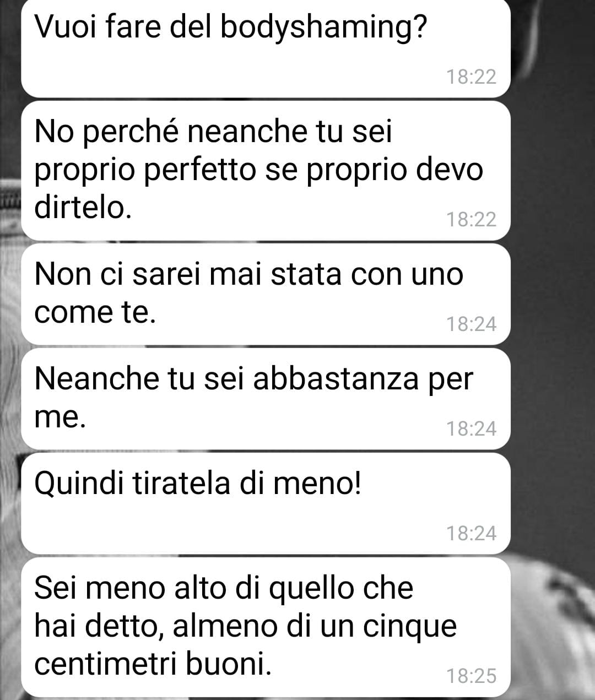Tap the word 'abbastanza' in fourth message
Screen dimensions: 595x700
[x=336, y=379]
